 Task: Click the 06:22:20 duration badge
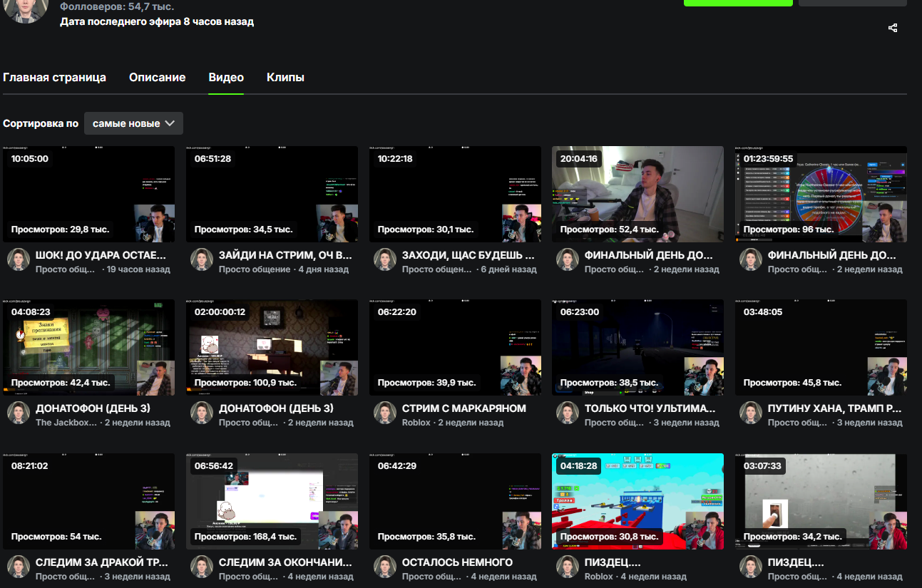point(397,312)
